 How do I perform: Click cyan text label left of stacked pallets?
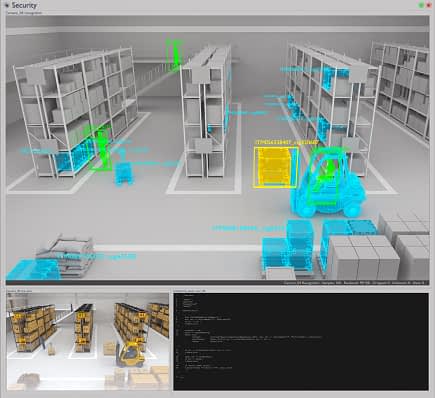tap(248, 229)
